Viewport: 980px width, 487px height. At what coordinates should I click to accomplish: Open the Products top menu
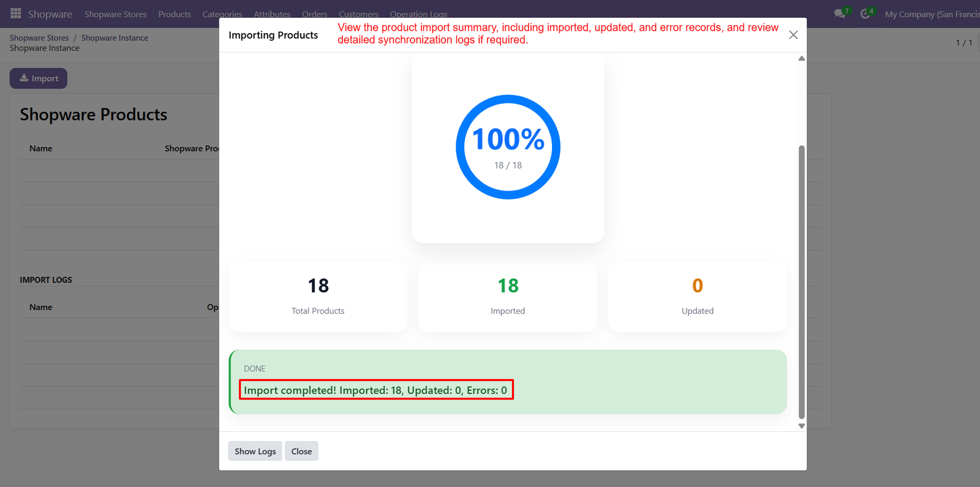point(175,14)
